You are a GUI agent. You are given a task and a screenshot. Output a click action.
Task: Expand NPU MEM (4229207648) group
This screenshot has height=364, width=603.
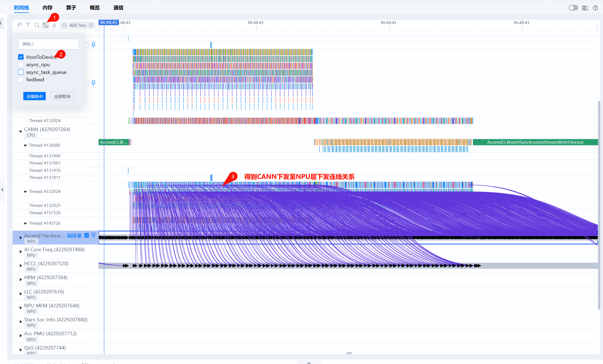21,308
